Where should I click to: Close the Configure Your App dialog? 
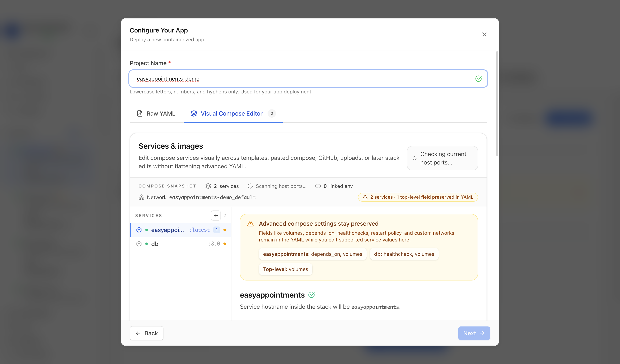point(484,34)
